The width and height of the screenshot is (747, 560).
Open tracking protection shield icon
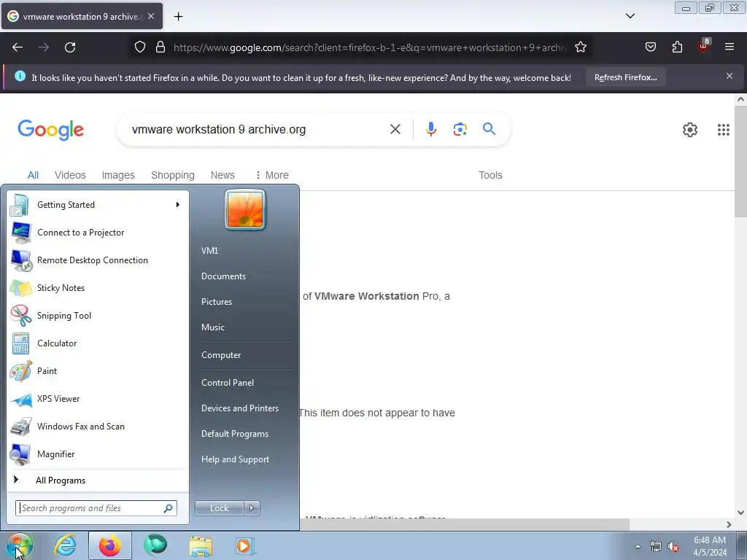[139, 47]
